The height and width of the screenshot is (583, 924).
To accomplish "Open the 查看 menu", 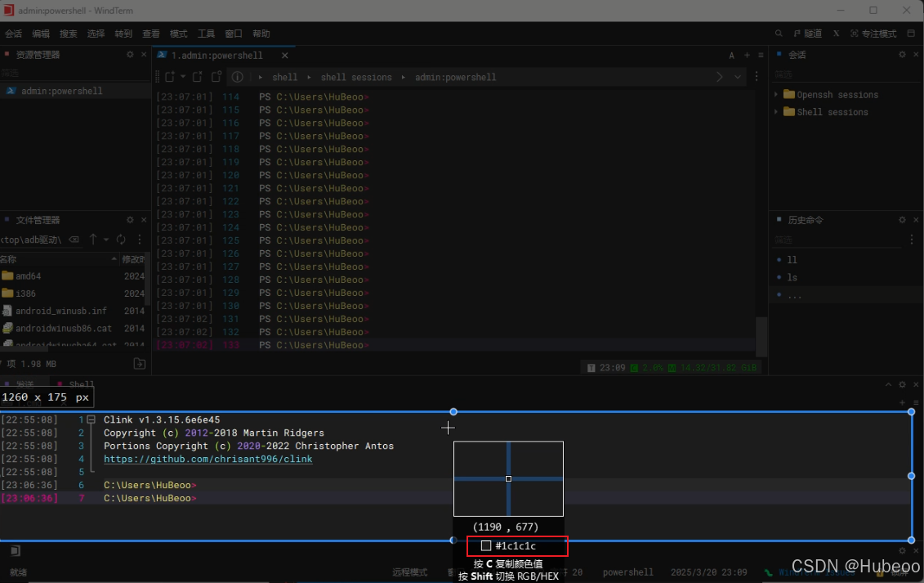I will pos(151,34).
